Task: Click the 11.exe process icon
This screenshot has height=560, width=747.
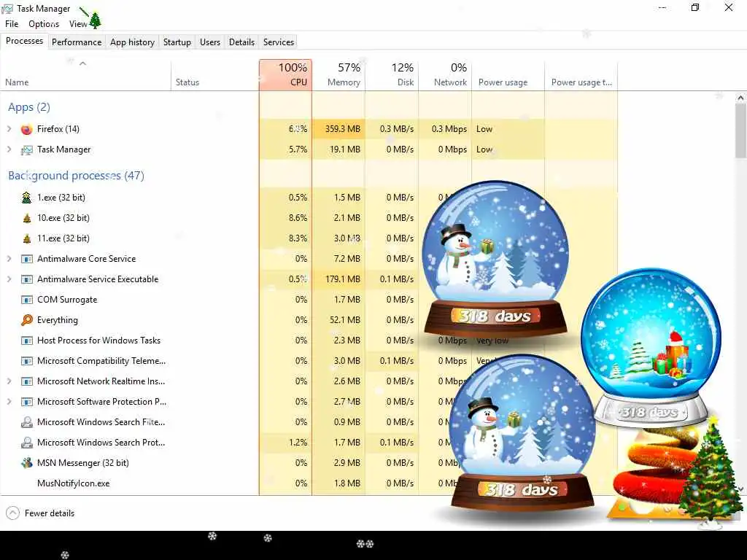Action: [x=27, y=238]
